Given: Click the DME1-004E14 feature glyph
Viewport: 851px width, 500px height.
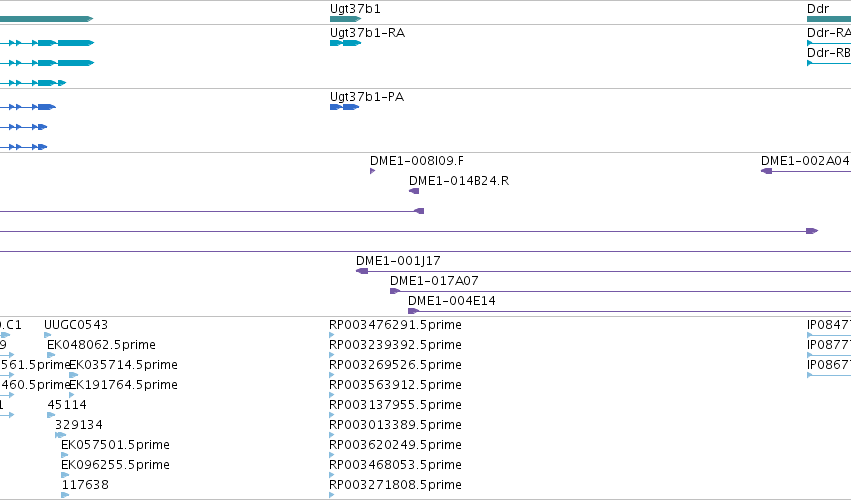Looking at the screenshot, I should pos(413,311).
